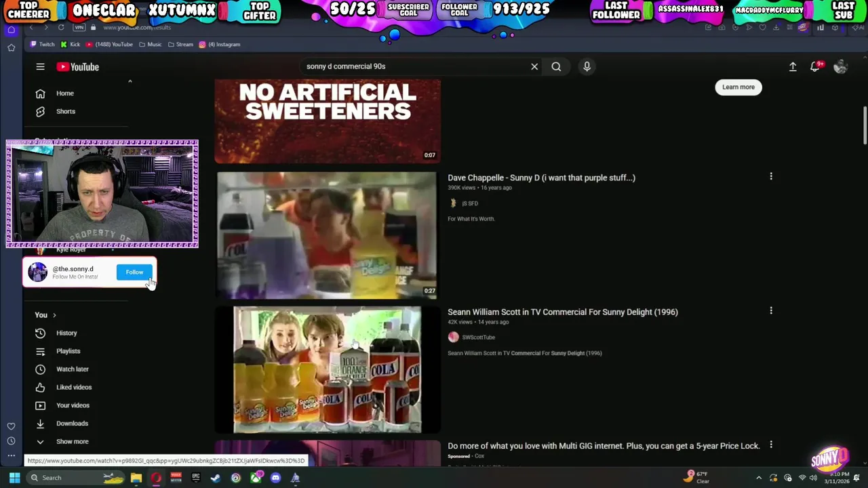Open Your videos in the sidebar
Screen dimensions: 868x488
click(72, 405)
